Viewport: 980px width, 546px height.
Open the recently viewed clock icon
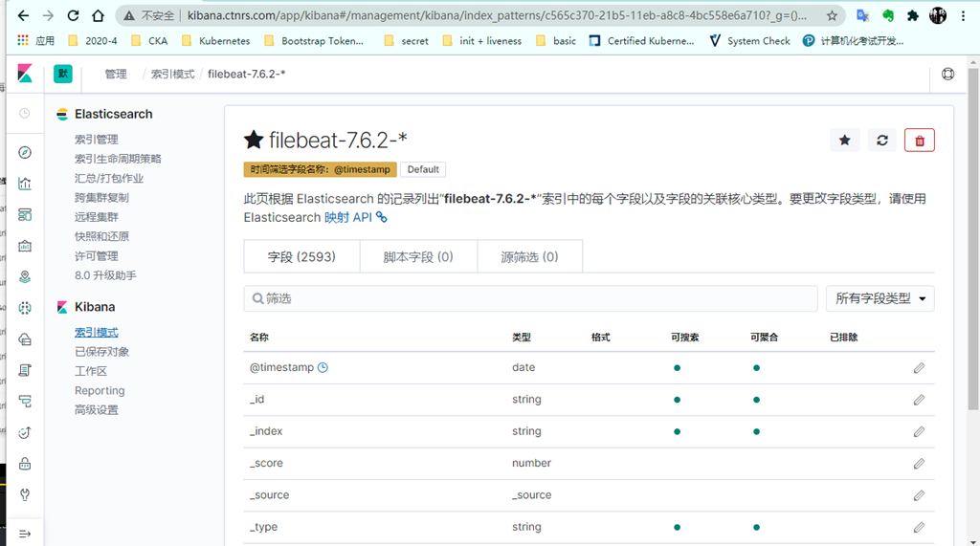point(24,113)
